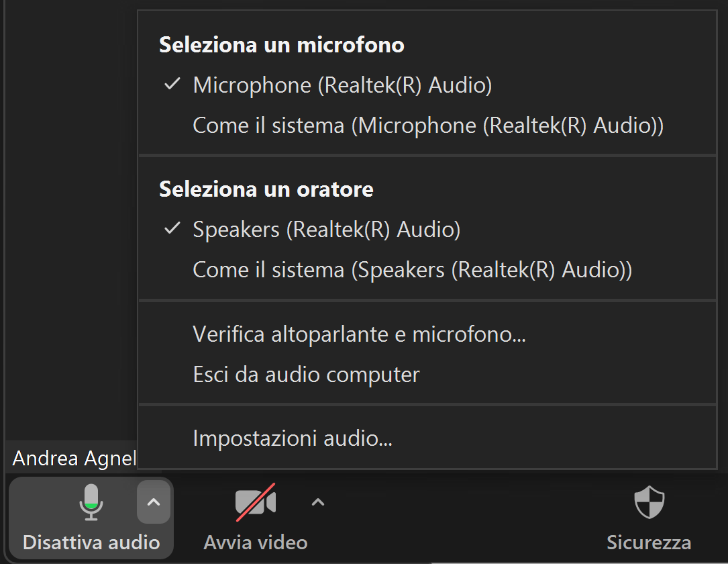Open Verifica altoparlante e microfono

click(x=427, y=334)
